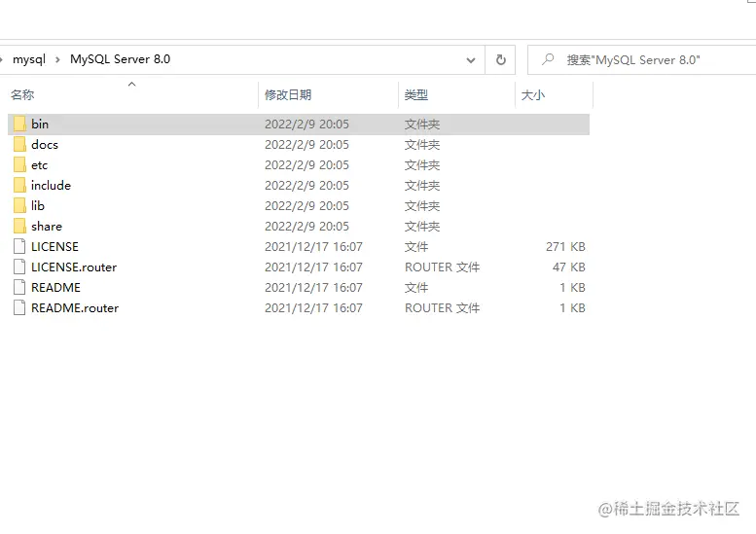
Task: Click README.router's 'ROUTER 文件' type
Action: pos(442,308)
